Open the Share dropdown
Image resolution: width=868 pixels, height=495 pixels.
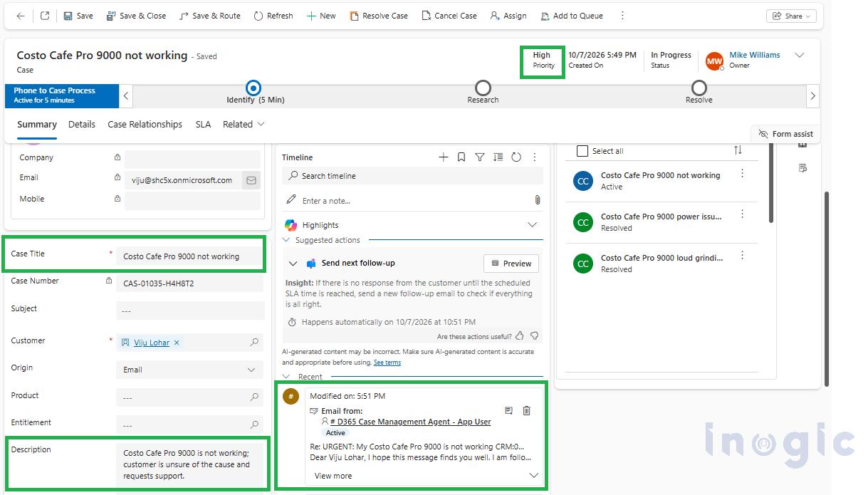tap(791, 16)
